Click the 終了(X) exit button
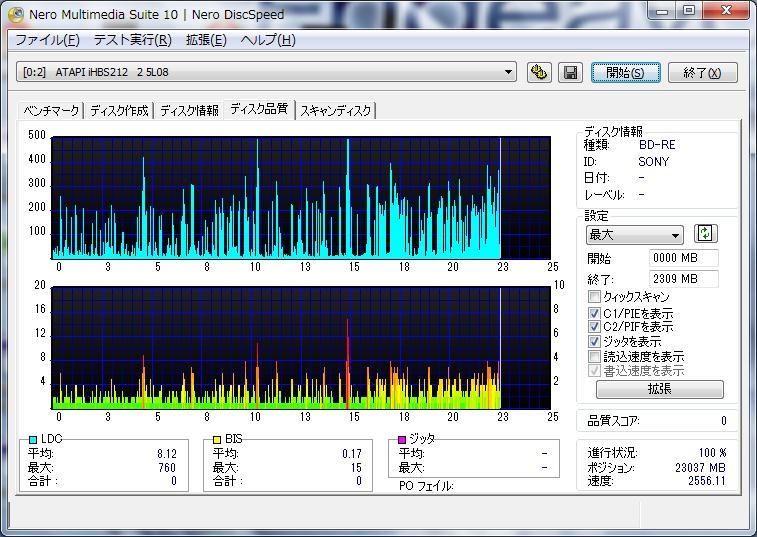This screenshot has width=757, height=537. click(702, 72)
